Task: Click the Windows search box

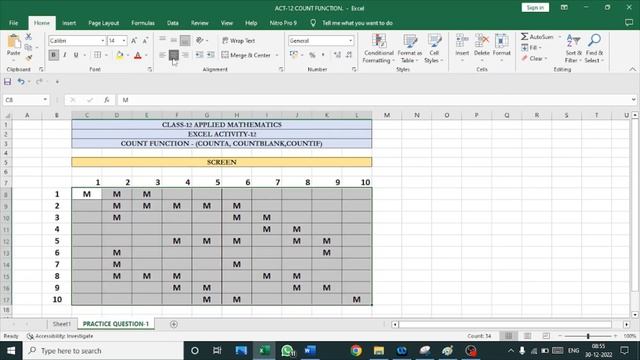Action: point(103,351)
